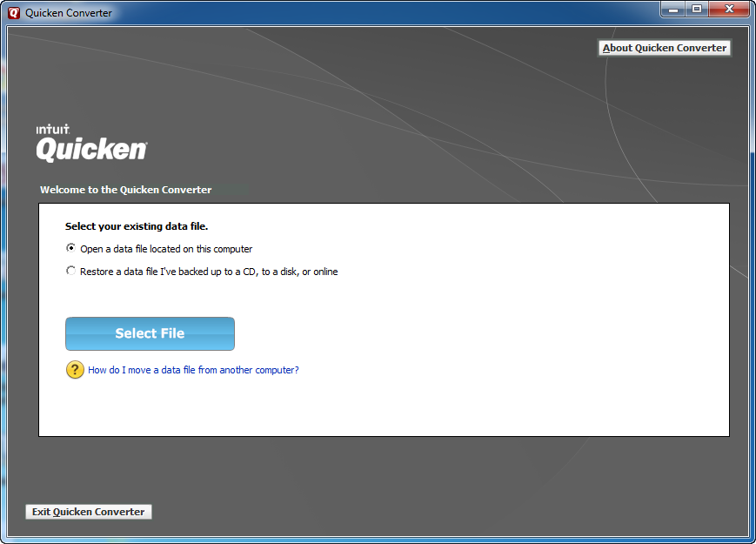Click the yellow question mark help icon
Viewport: 756px width, 544px height.
click(x=75, y=370)
